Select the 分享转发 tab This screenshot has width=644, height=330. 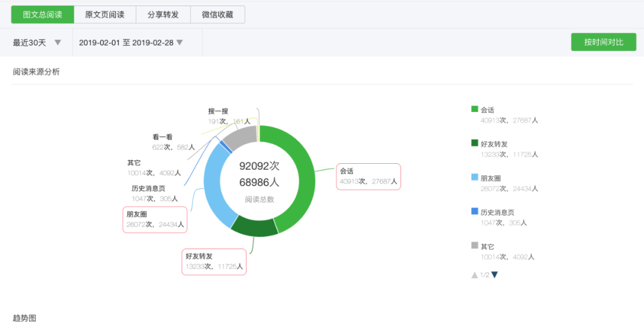pyautogui.click(x=163, y=15)
